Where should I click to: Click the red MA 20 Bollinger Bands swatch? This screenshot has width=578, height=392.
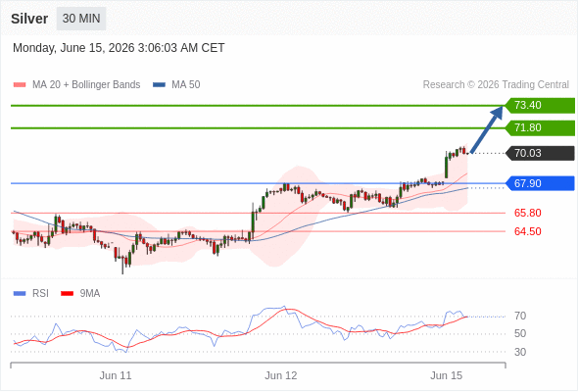(x=20, y=85)
